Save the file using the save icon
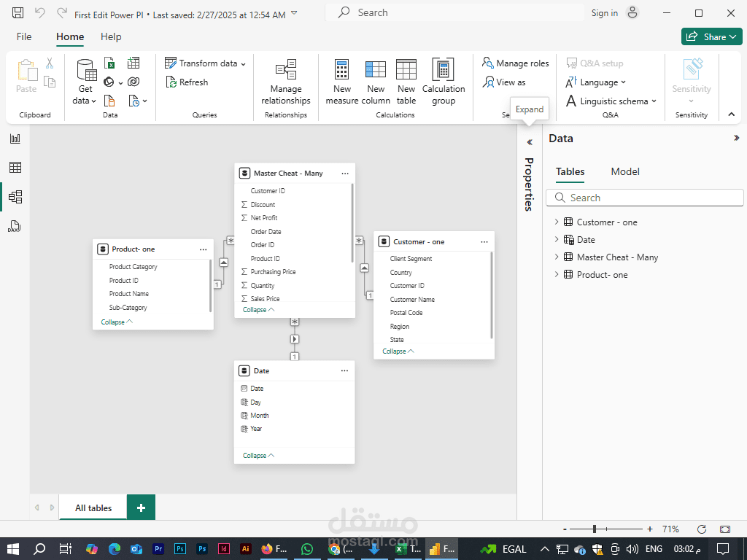Viewport: 747px width, 560px height. pos(18,13)
